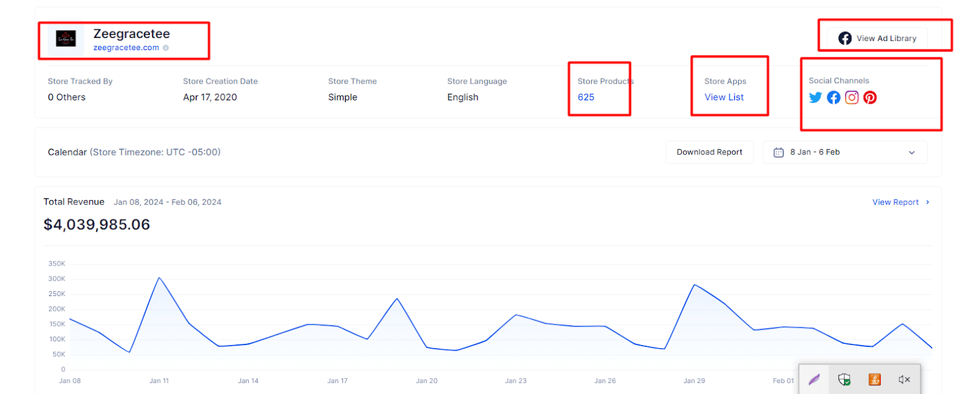Unmute the muted speaker tray icon

904,380
